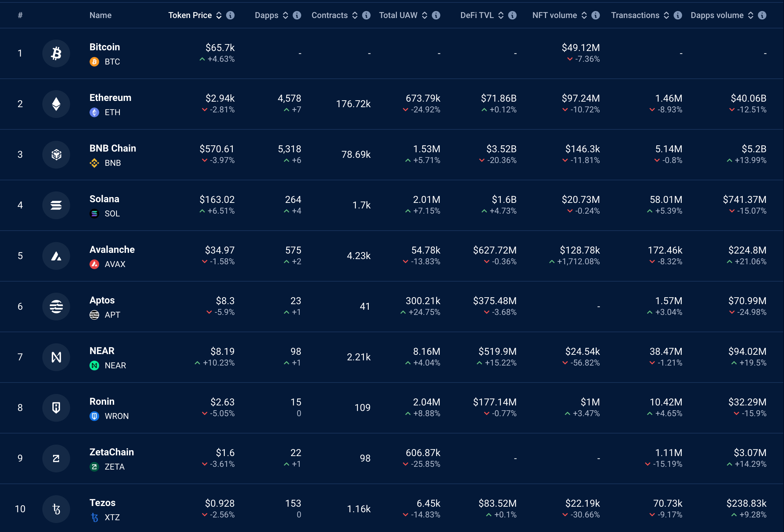The width and height of the screenshot is (784, 532).
Task: Click the small orange BTC token icon
Action: point(94,62)
